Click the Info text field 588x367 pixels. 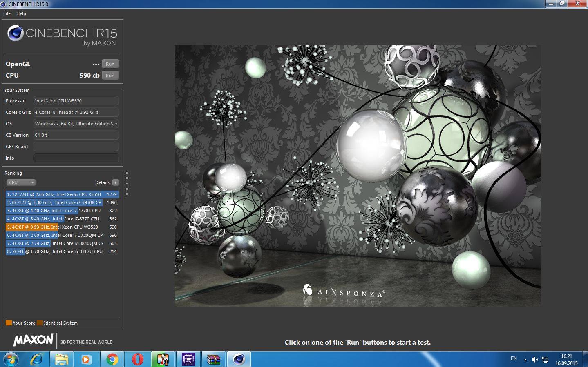coord(76,158)
